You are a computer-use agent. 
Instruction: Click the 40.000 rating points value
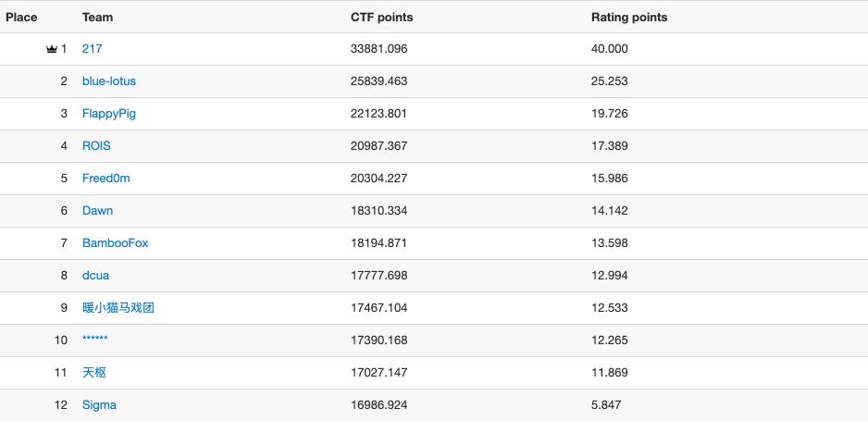(x=609, y=49)
